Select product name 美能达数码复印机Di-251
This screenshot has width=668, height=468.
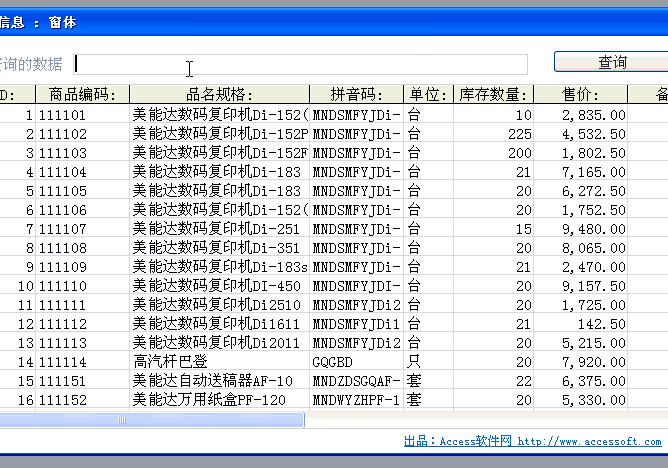219,229
